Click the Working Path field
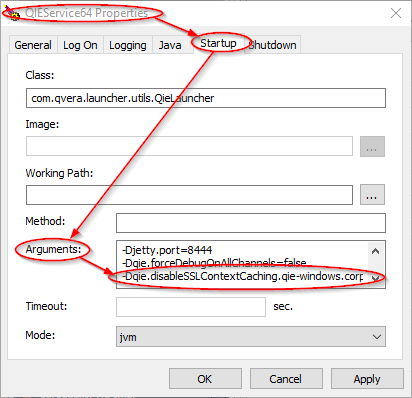412x398 pixels. tap(189, 195)
